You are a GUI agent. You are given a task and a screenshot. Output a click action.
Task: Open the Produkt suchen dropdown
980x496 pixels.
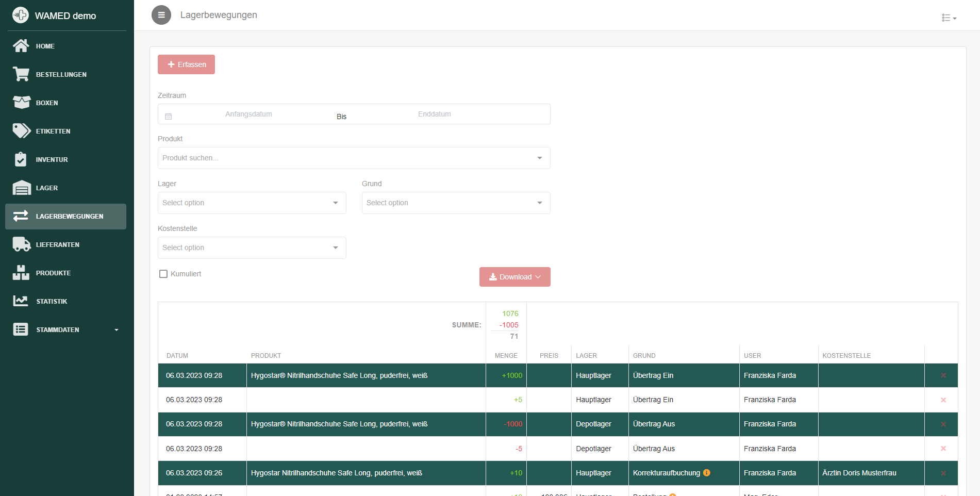354,158
